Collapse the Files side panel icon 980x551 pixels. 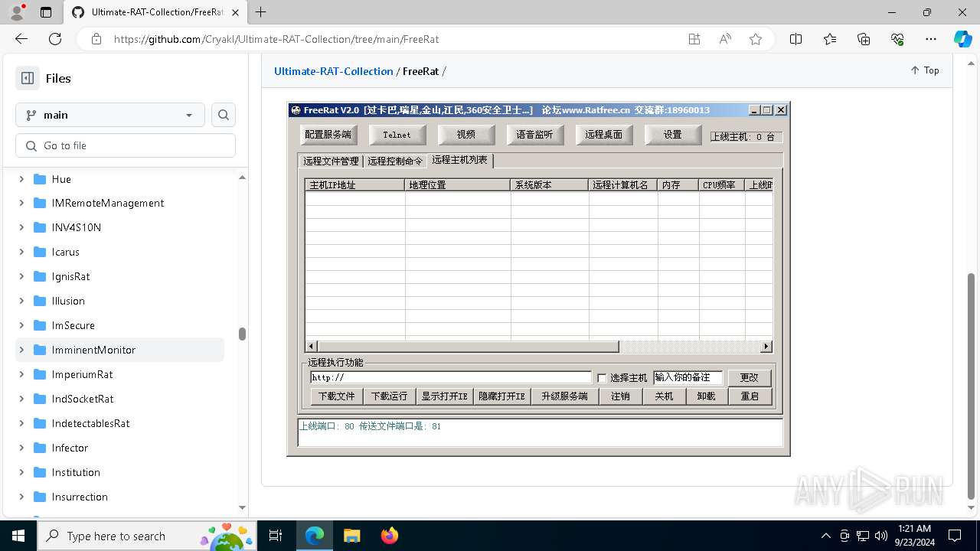28,78
